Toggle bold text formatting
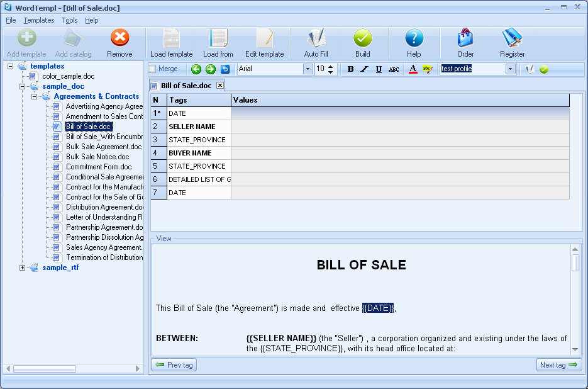 click(350, 69)
